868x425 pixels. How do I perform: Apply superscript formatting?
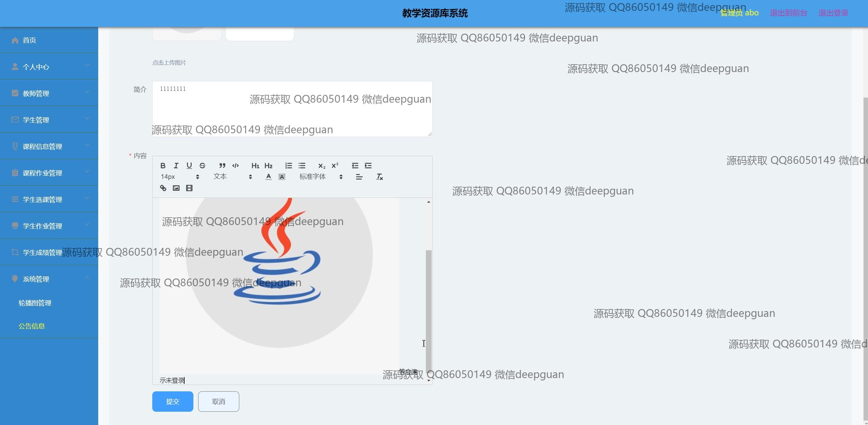tap(335, 166)
